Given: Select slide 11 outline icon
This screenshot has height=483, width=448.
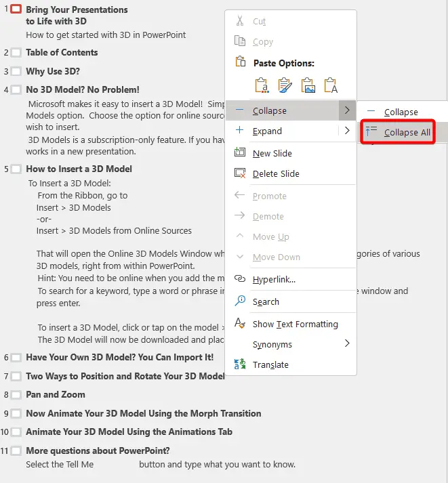Looking at the screenshot, I should 16,450.
